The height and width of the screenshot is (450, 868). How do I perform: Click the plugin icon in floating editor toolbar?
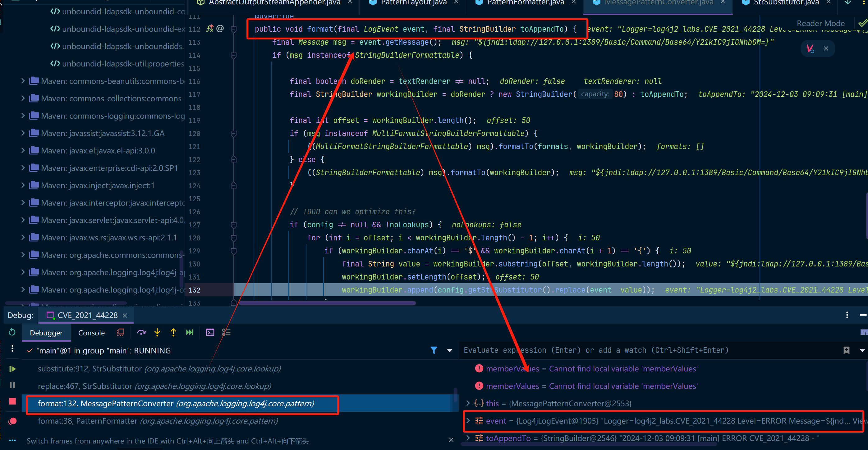811,48
